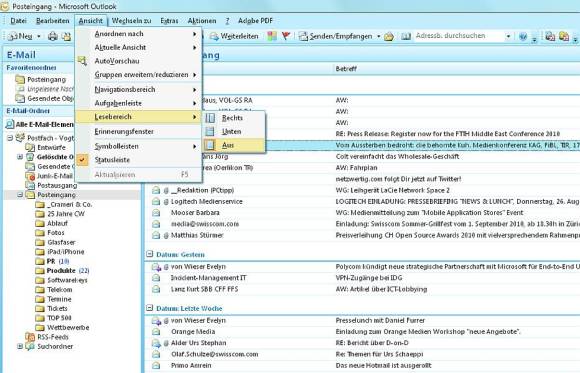Expand Gruppen erweitern/reduzieren submenu
Viewport: 580px width, 373px height.
[139, 74]
